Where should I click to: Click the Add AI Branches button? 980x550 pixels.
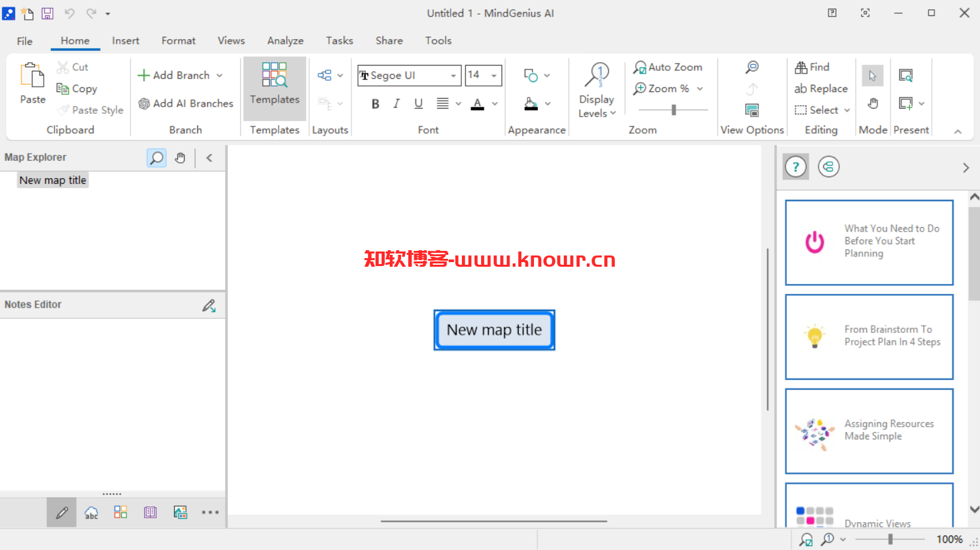click(x=186, y=103)
